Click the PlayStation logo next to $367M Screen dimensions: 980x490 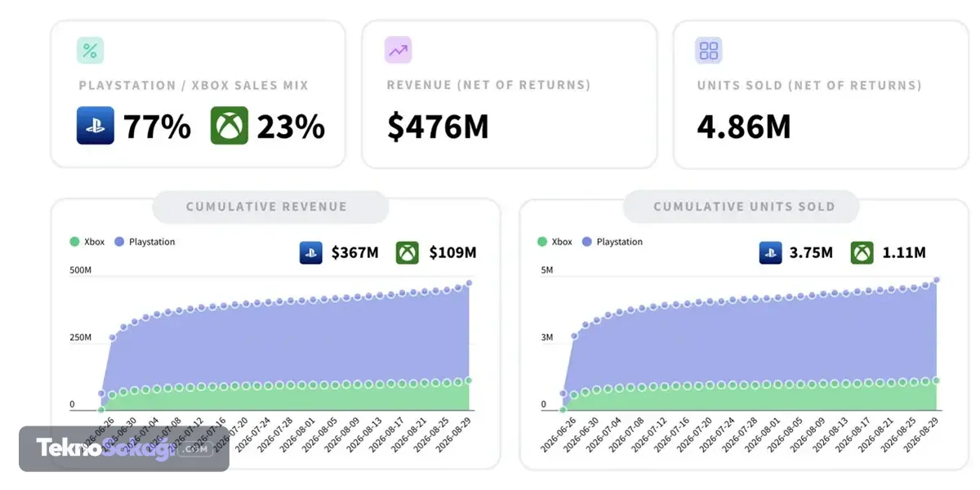311,252
